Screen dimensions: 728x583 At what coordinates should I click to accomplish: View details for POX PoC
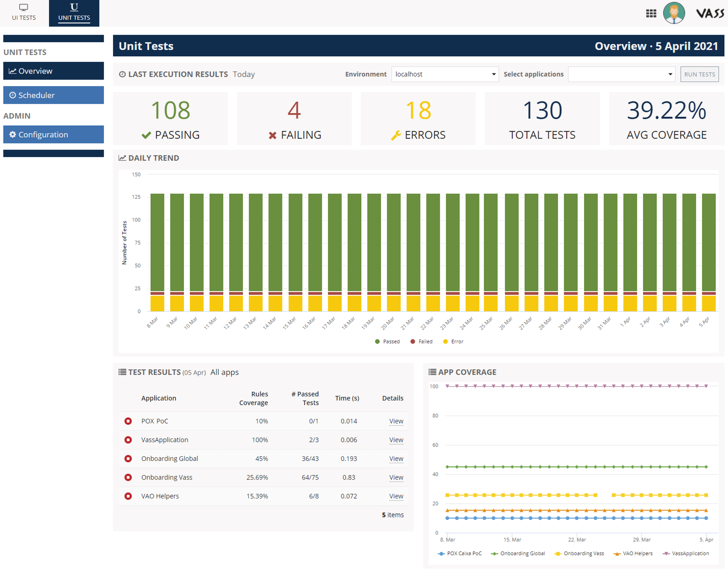coord(396,421)
